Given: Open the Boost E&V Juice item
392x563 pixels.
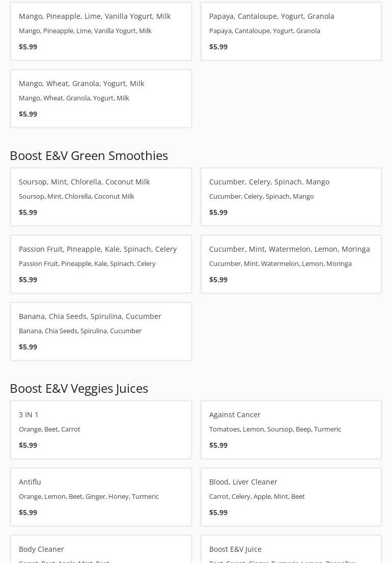Looking at the screenshot, I should [x=235, y=549].
